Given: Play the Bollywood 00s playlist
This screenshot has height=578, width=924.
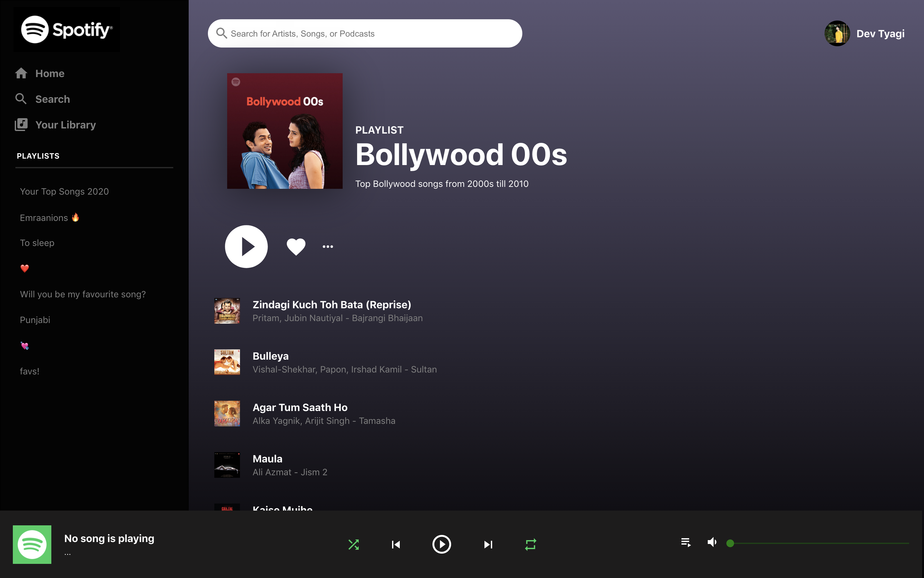Looking at the screenshot, I should [x=246, y=247].
